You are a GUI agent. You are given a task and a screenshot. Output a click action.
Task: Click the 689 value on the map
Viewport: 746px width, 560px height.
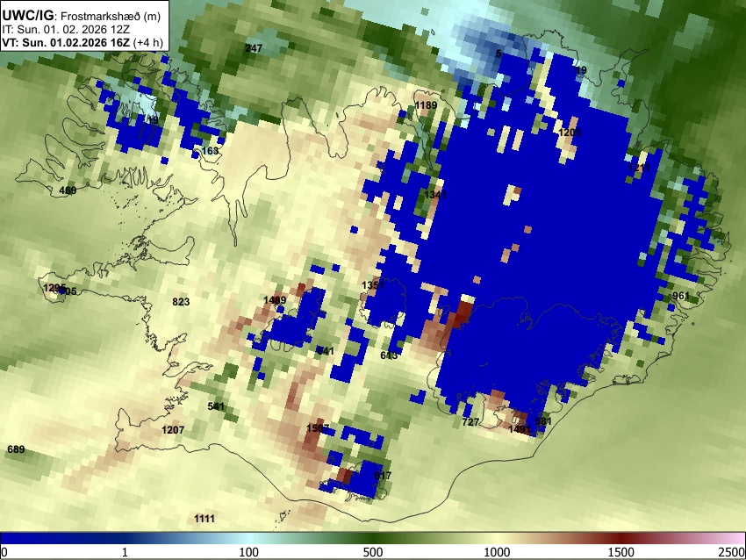(x=16, y=449)
